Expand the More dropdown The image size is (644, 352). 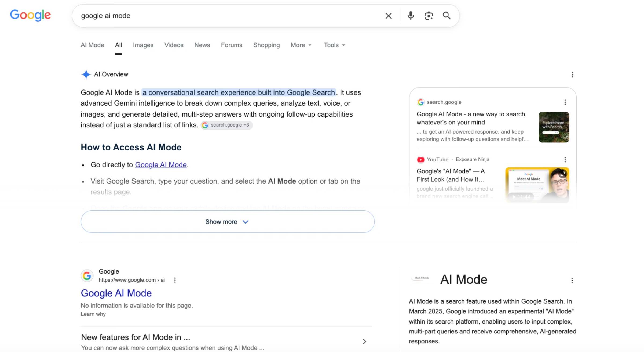[301, 45]
